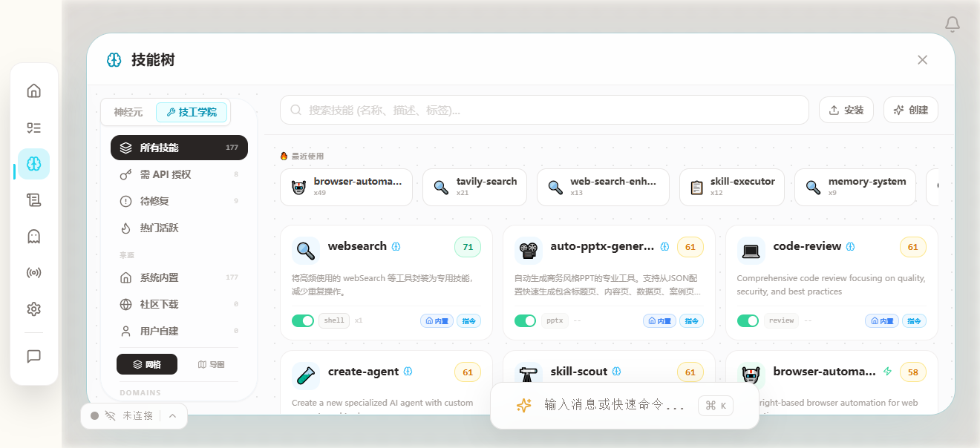
Task: Select the broadcast signal icon in sidebar
Action: (x=33, y=272)
